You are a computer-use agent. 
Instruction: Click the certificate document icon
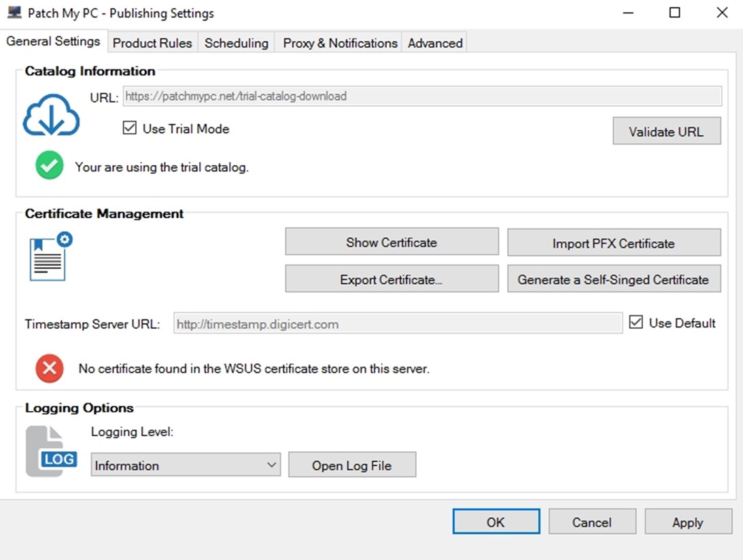pos(51,256)
